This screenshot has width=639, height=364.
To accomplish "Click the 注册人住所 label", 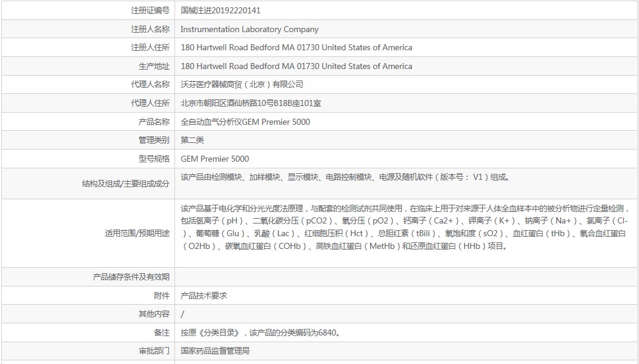I will 150,48.
